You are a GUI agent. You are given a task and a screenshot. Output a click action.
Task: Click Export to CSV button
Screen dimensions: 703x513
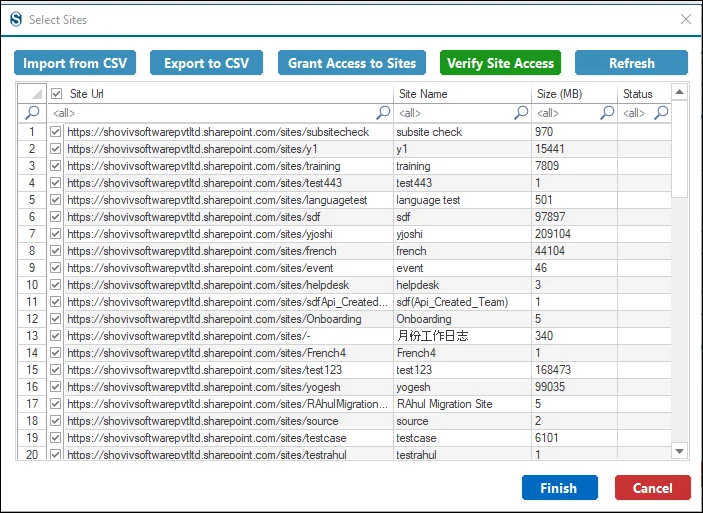point(206,63)
